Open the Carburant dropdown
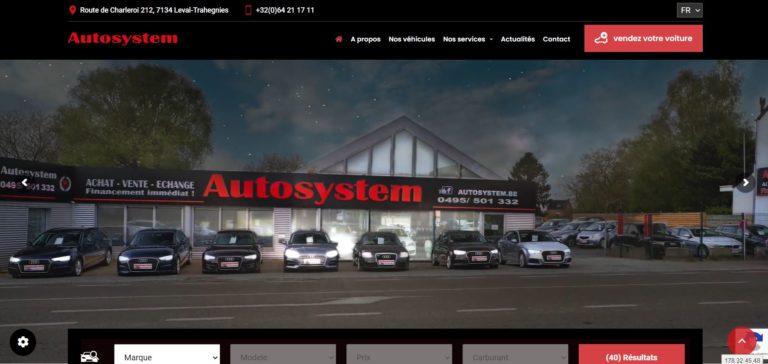 (515, 356)
